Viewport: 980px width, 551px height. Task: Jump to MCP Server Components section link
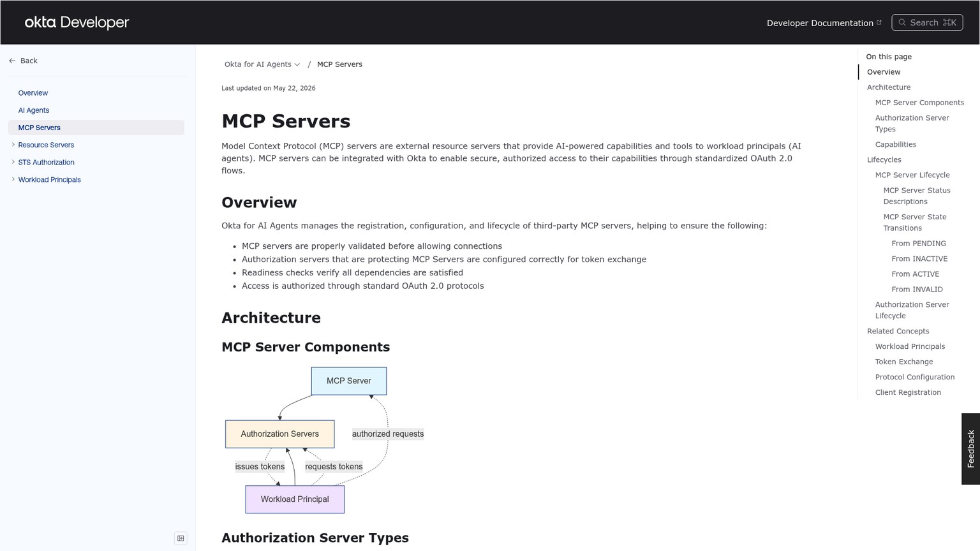[x=919, y=103]
